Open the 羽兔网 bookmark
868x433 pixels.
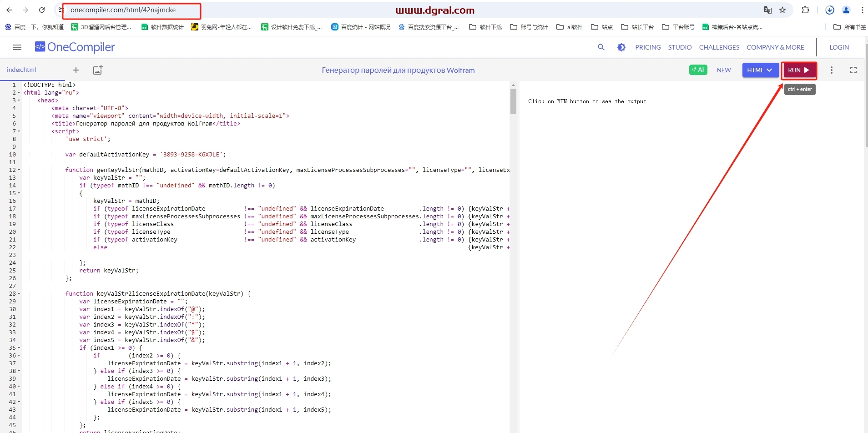coord(222,27)
